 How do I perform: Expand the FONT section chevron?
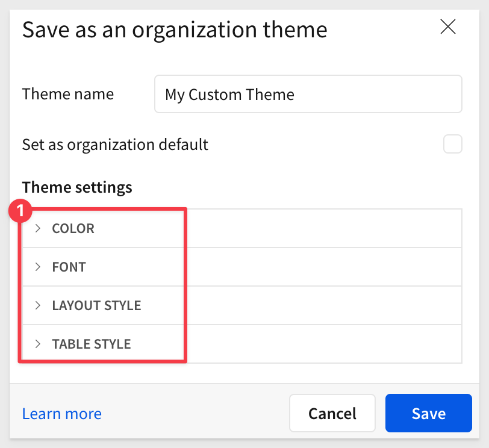tap(38, 267)
